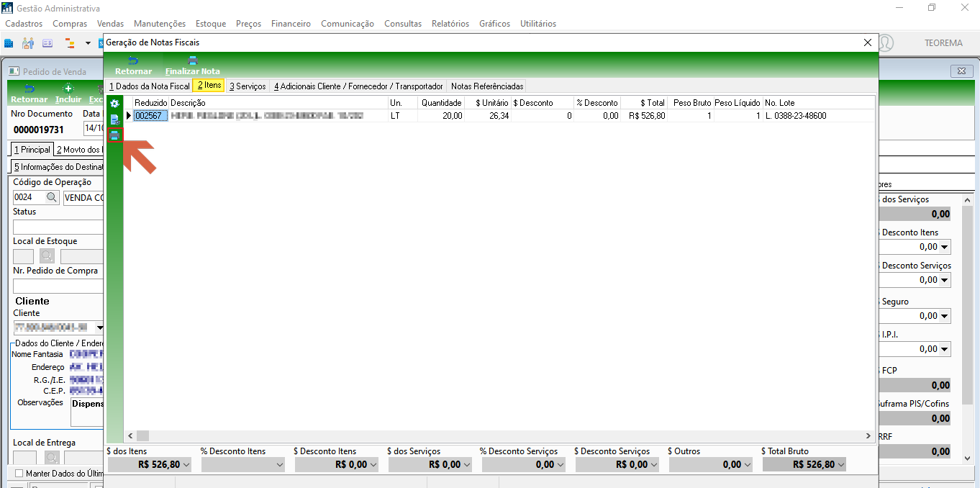
Task: Click left arrow of items grid horizontal scrollbar
Action: pyautogui.click(x=130, y=435)
